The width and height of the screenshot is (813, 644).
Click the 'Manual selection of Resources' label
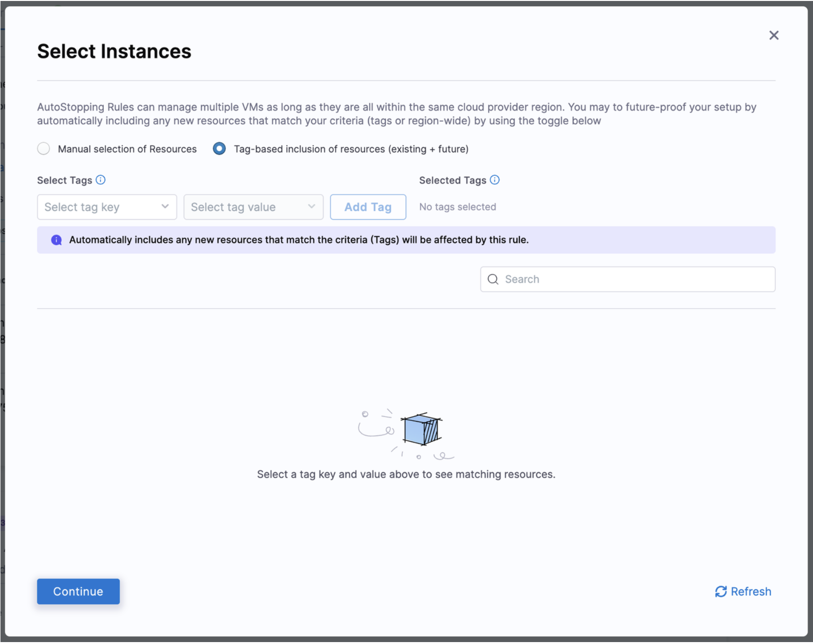127,149
